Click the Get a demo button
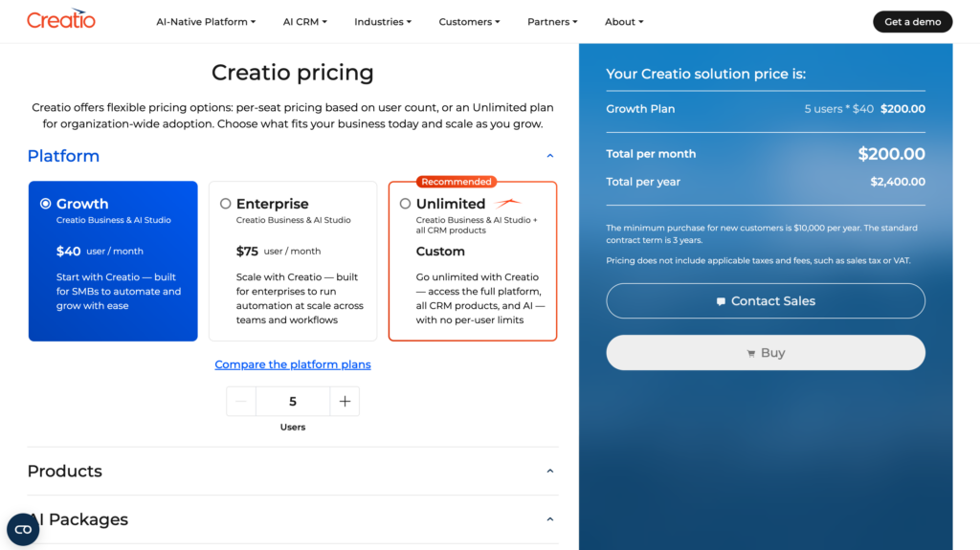980x550 pixels. 912,22
